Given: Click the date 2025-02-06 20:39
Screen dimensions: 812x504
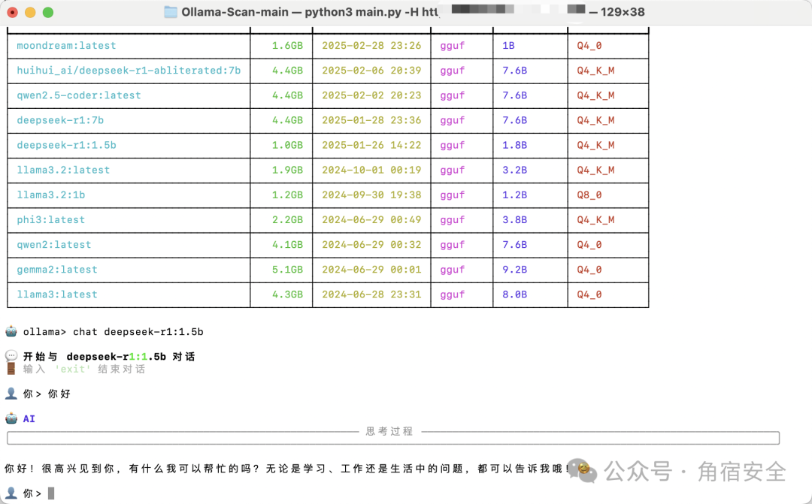Looking at the screenshot, I should pos(371,71).
